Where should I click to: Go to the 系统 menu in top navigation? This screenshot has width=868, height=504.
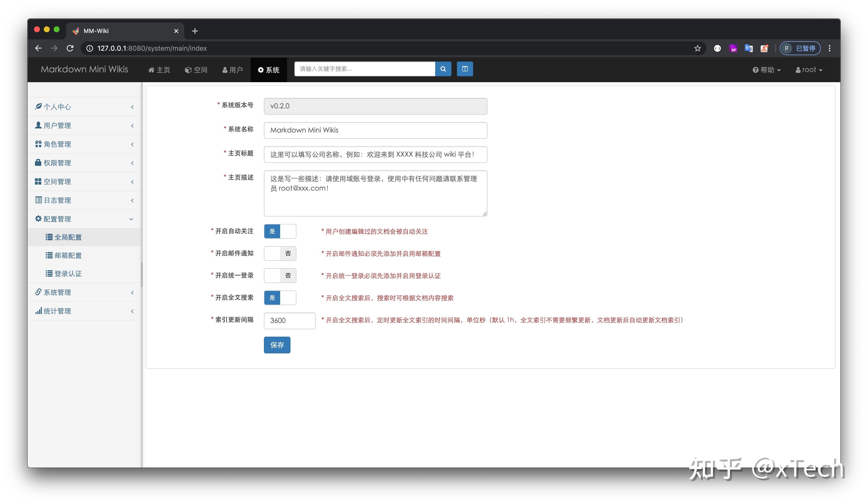(269, 70)
